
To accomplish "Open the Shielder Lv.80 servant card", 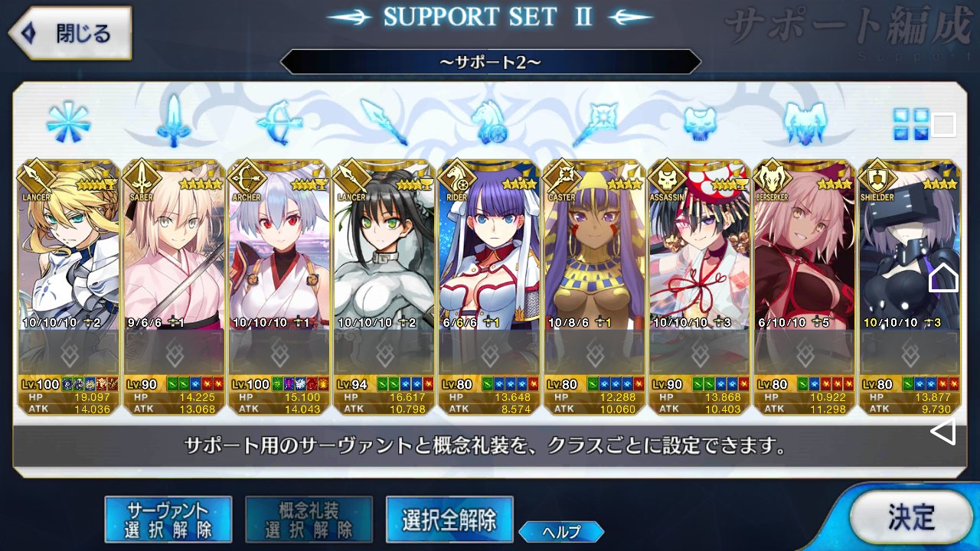I will (910, 288).
